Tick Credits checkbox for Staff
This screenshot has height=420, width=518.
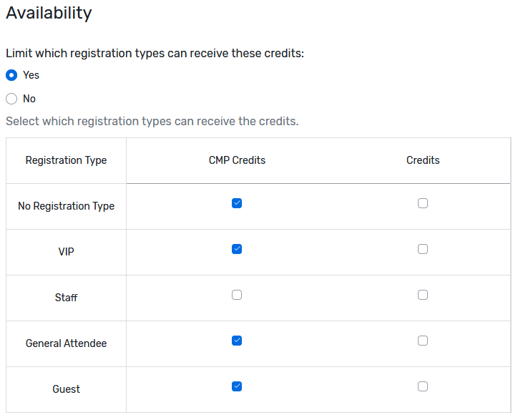[x=423, y=295]
